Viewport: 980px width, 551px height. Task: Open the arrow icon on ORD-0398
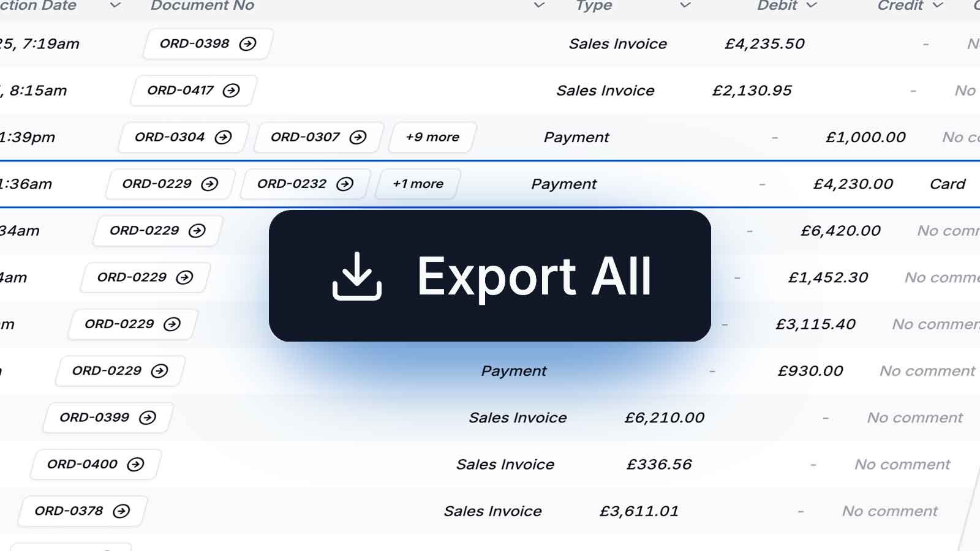click(x=247, y=44)
